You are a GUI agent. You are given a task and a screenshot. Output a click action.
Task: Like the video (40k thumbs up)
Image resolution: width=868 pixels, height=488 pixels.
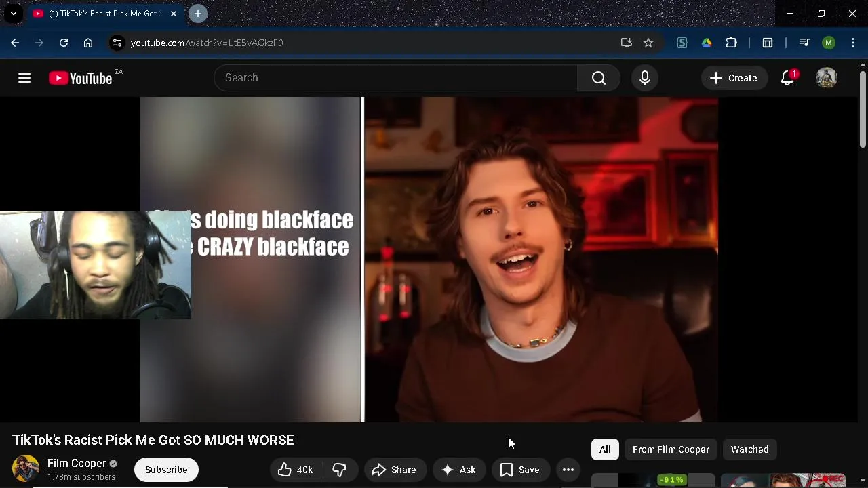pos(295,470)
